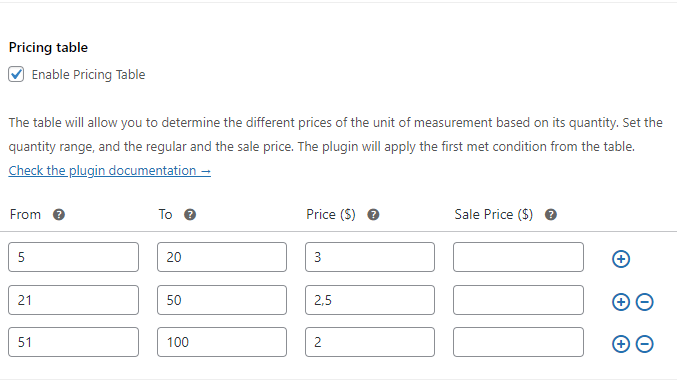
Task: Add a row after the 51–100 range
Action: (621, 344)
